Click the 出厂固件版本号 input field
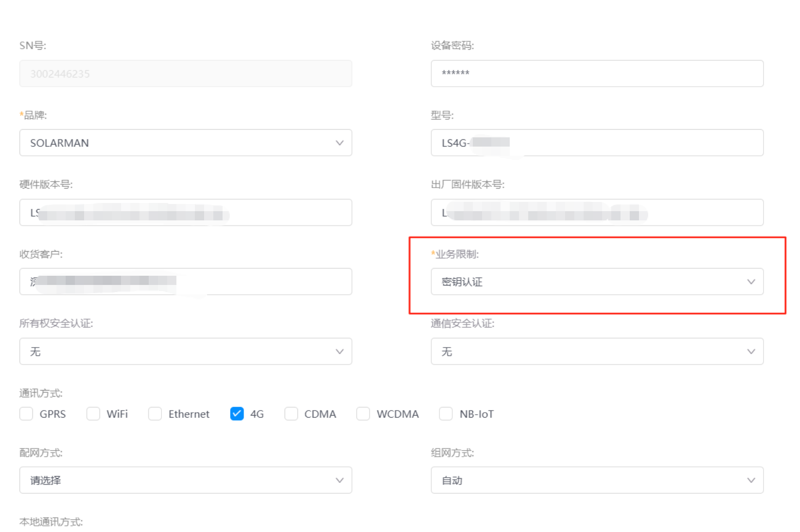The width and height of the screenshot is (800, 532). (x=703, y=213)
